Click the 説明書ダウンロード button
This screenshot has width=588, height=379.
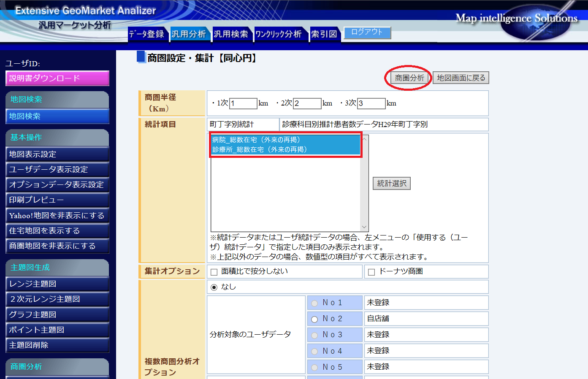click(57, 78)
